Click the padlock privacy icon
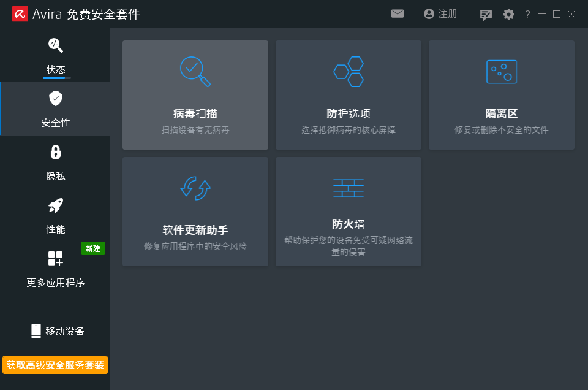 pos(56,152)
